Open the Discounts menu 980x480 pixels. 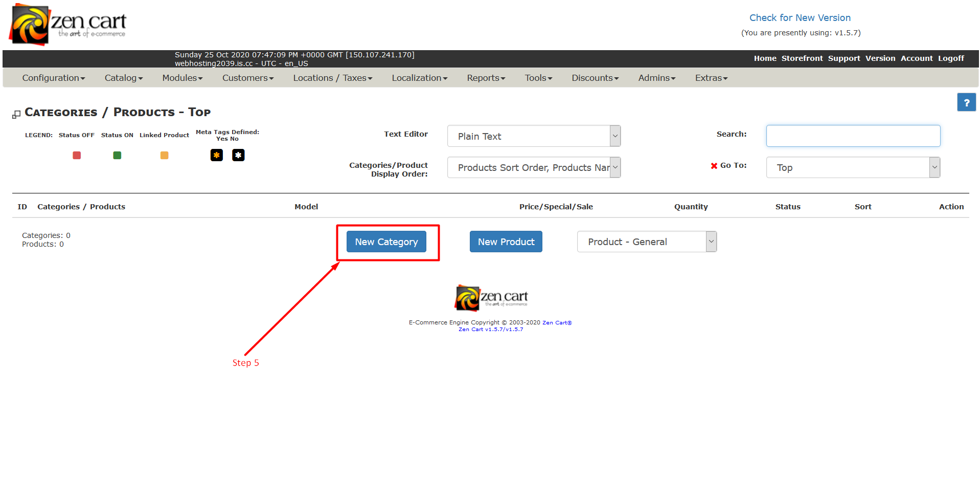(595, 78)
